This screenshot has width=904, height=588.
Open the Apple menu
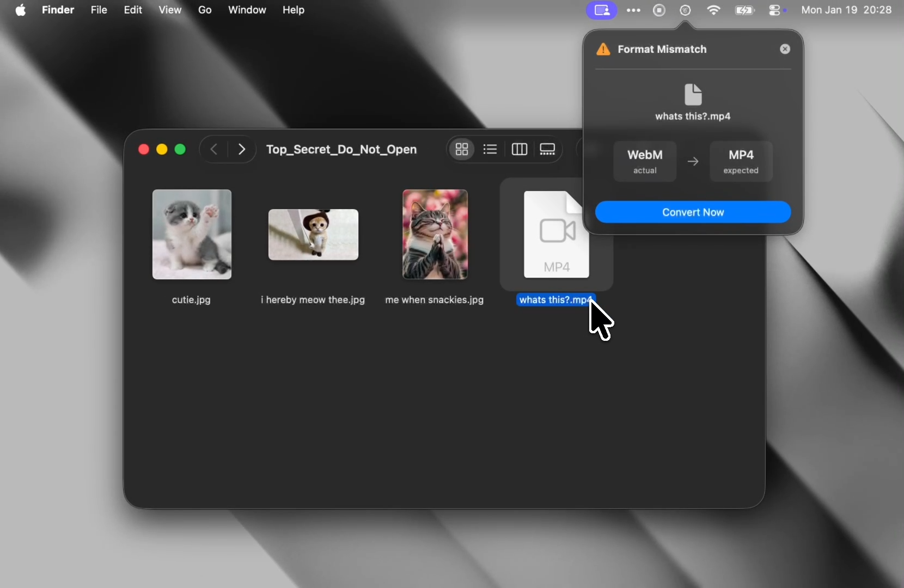21,10
